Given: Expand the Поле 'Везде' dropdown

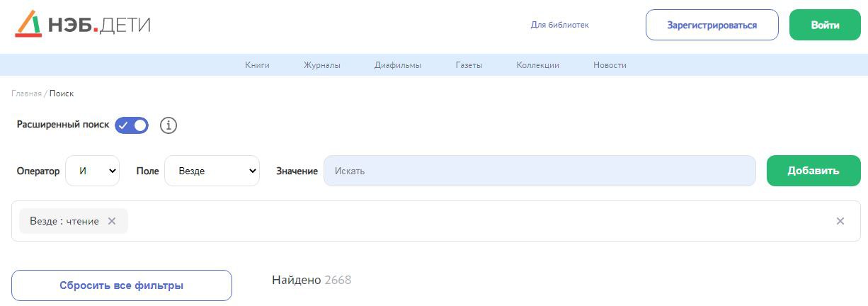Looking at the screenshot, I should pyautogui.click(x=212, y=171).
